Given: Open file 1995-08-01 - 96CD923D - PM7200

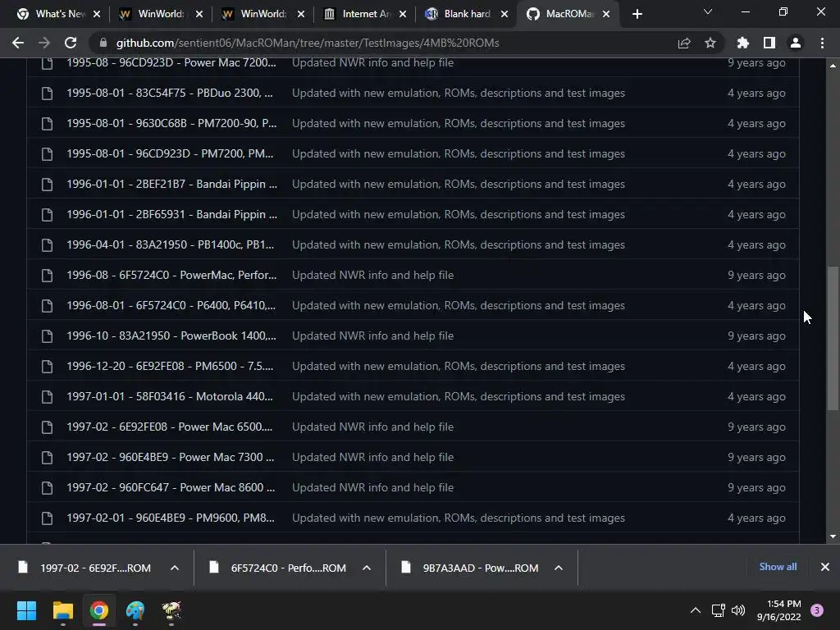Looking at the screenshot, I should (x=170, y=153).
